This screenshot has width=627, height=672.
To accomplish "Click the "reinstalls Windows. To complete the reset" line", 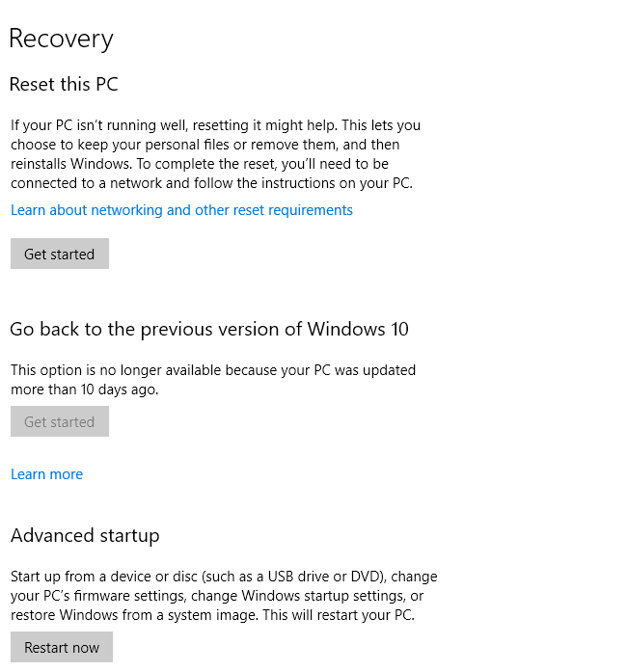I will tap(199, 164).
